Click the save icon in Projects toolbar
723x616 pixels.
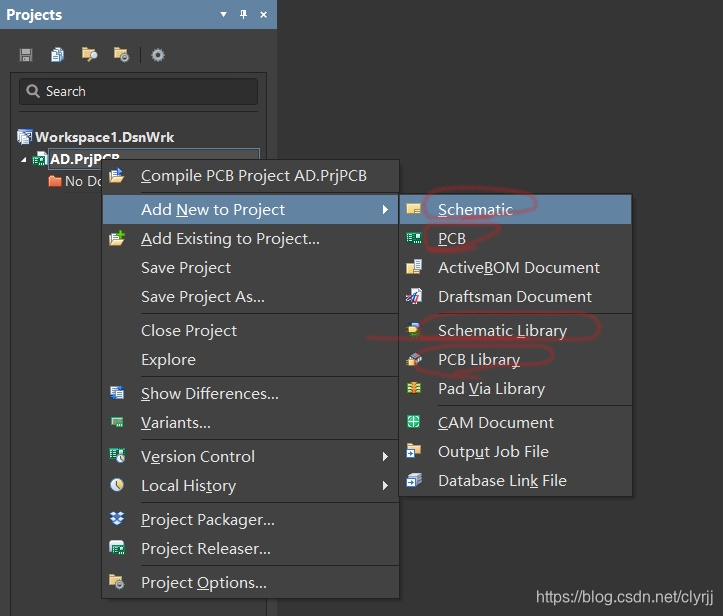26,55
